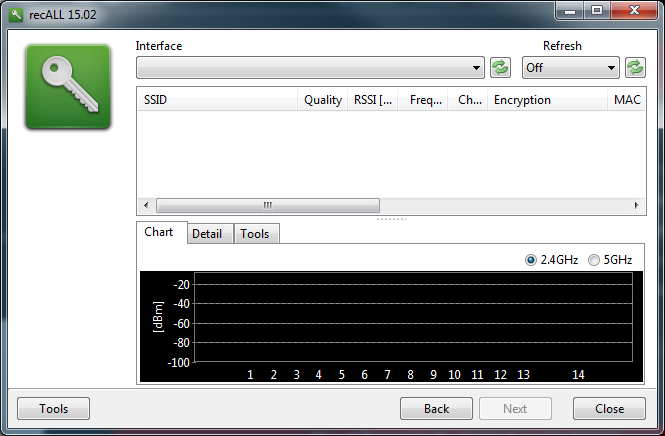Refresh the interface list using the green arrows icon
Viewport: 665px width, 436px height.
[x=500, y=68]
